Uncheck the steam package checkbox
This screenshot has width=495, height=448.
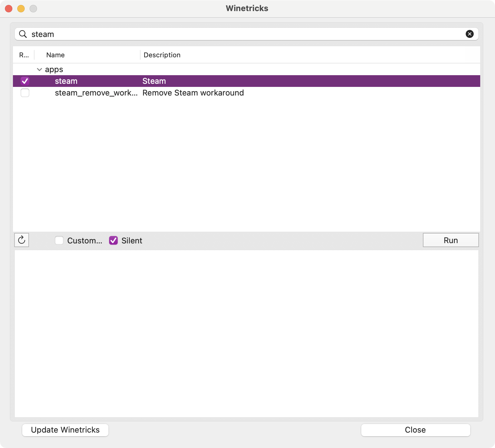[x=25, y=81]
